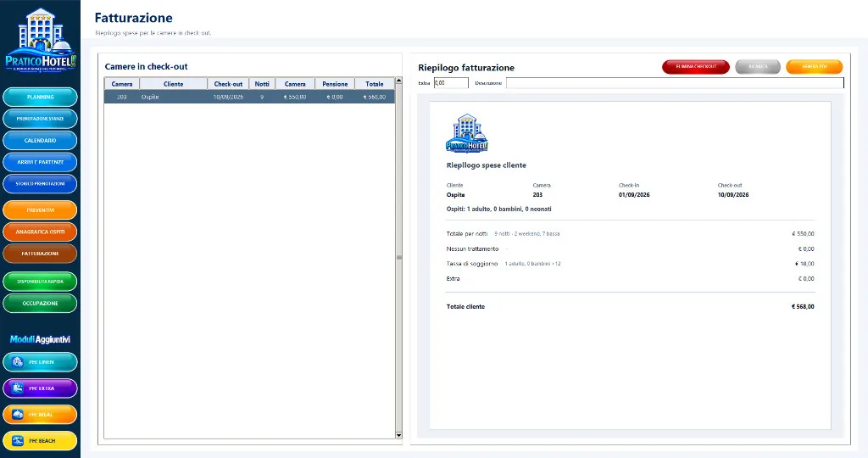Image resolution: width=868 pixels, height=458 pixels.
Task: Click the check-out list scrollbar up arrow
Action: [x=398, y=81]
